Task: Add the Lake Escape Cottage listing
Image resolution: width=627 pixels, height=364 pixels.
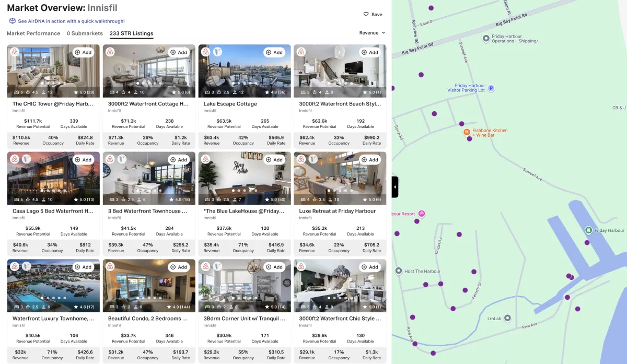Action: coord(274,52)
